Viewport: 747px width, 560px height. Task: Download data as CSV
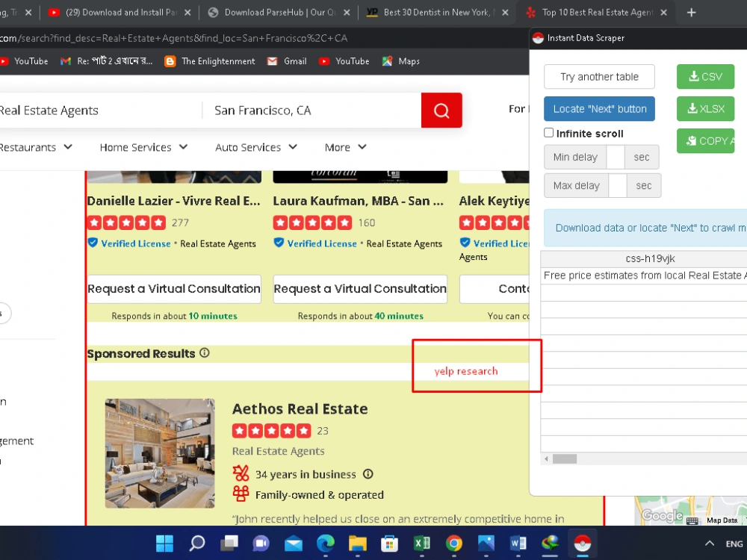point(706,77)
